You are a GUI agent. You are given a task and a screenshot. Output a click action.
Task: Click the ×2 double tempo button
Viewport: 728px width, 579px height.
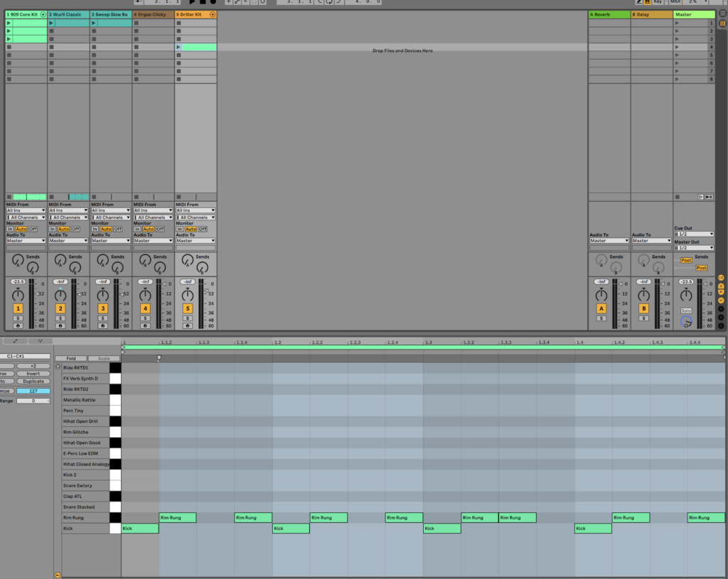coord(33,366)
